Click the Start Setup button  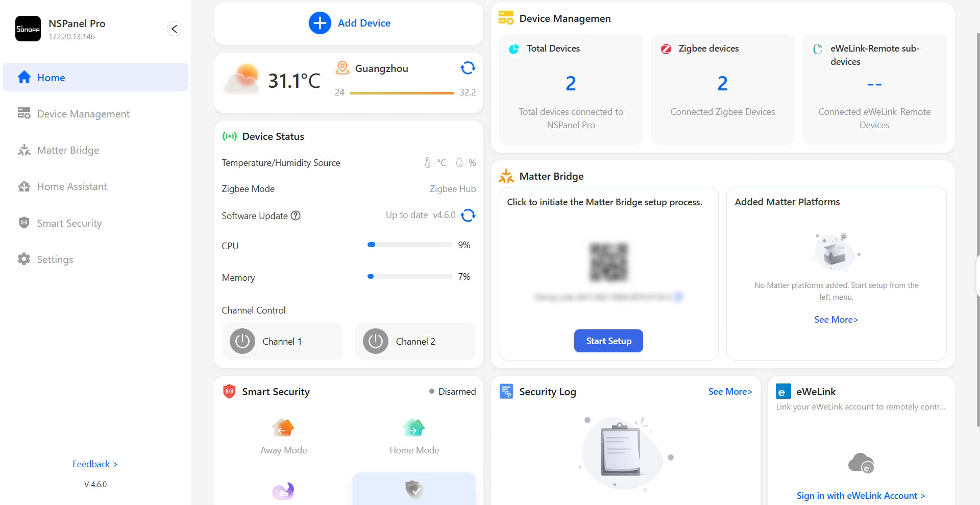[608, 341]
